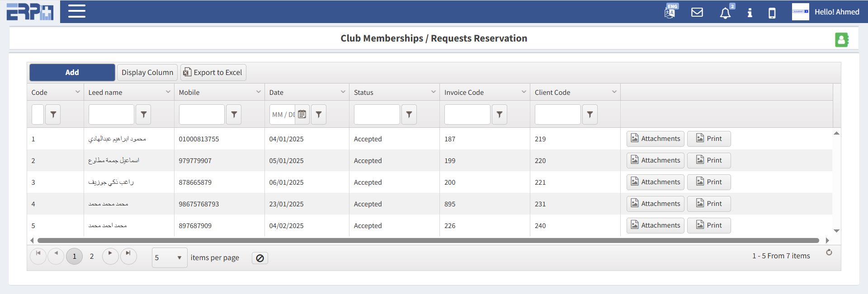Open the date picker calendar icon
The height and width of the screenshot is (294, 868).
(302, 115)
